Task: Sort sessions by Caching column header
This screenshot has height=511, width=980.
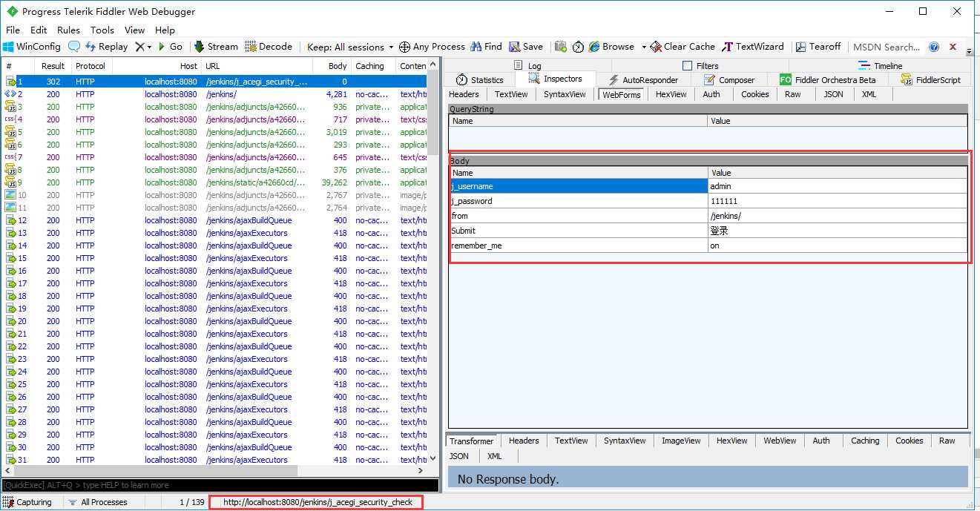Action: [x=373, y=66]
